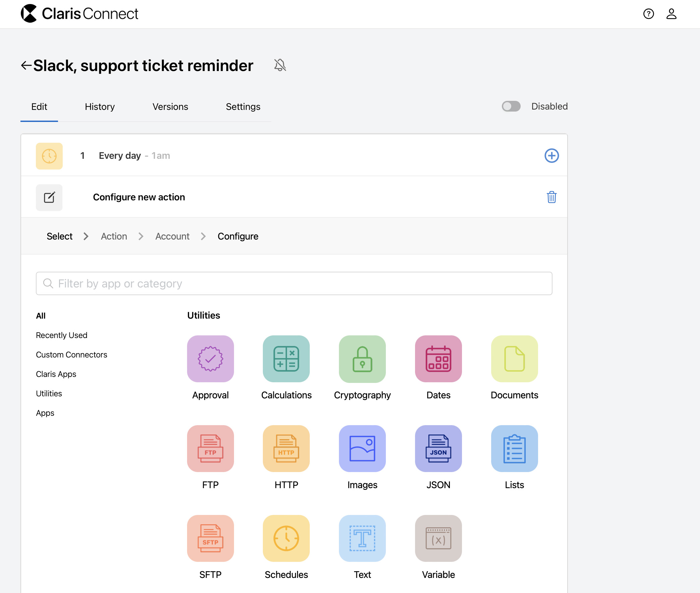Go to the Account breadcrumb step
Image resolution: width=700 pixels, height=593 pixels.
coord(172,236)
